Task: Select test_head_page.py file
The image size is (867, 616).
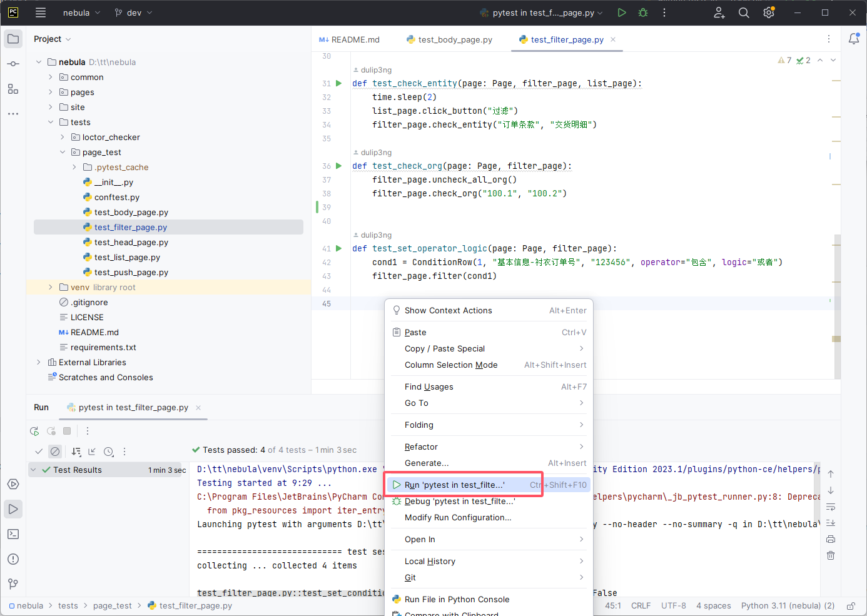Action: click(131, 242)
